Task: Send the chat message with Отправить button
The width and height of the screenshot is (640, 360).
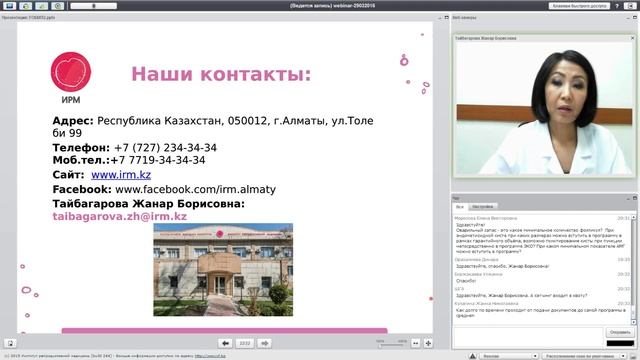Action: pyautogui.click(x=620, y=332)
